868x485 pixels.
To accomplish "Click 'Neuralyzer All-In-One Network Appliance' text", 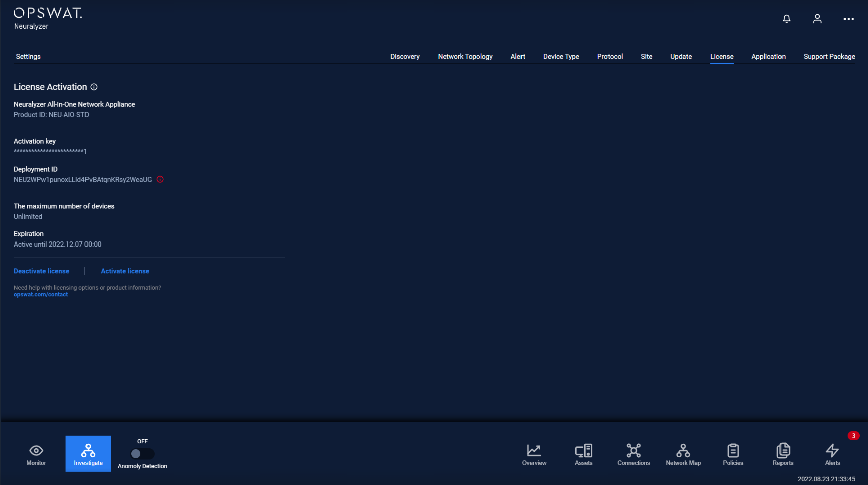I will tap(74, 104).
